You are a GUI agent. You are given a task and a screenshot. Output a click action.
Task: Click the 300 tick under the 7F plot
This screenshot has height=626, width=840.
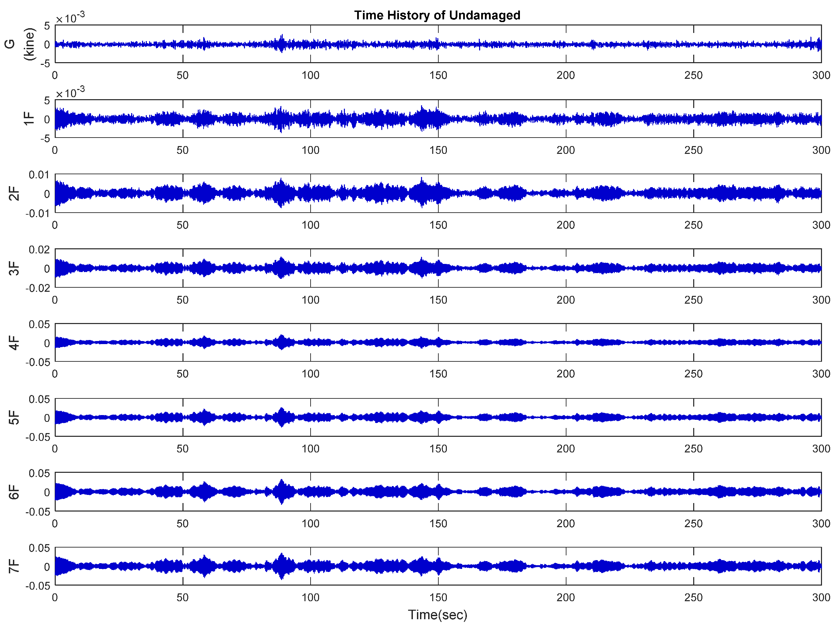(x=821, y=597)
